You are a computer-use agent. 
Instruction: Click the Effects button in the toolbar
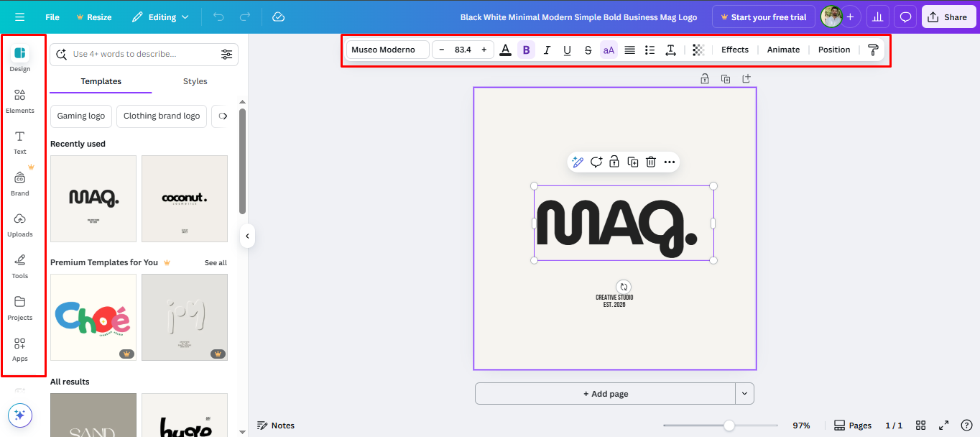point(734,50)
